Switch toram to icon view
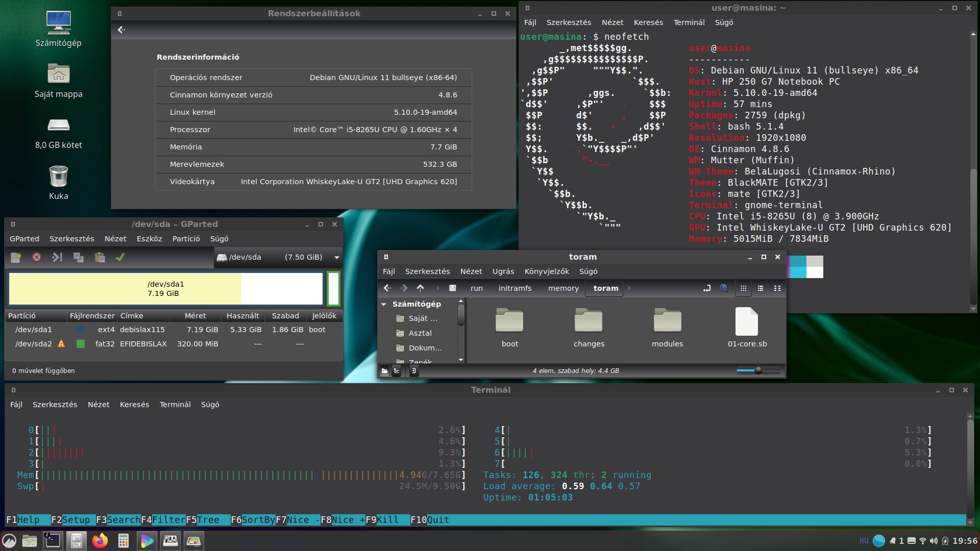980x551 pixels. click(743, 288)
